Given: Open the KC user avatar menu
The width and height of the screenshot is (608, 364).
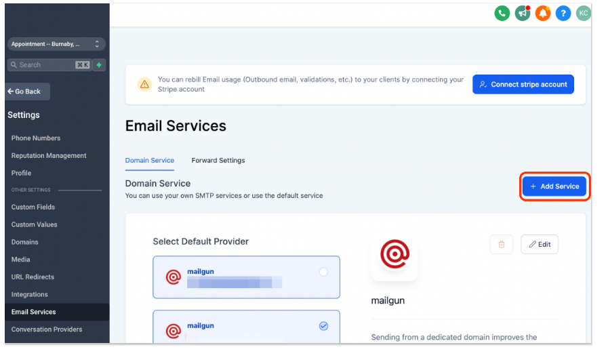Looking at the screenshot, I should click(583, 13).
